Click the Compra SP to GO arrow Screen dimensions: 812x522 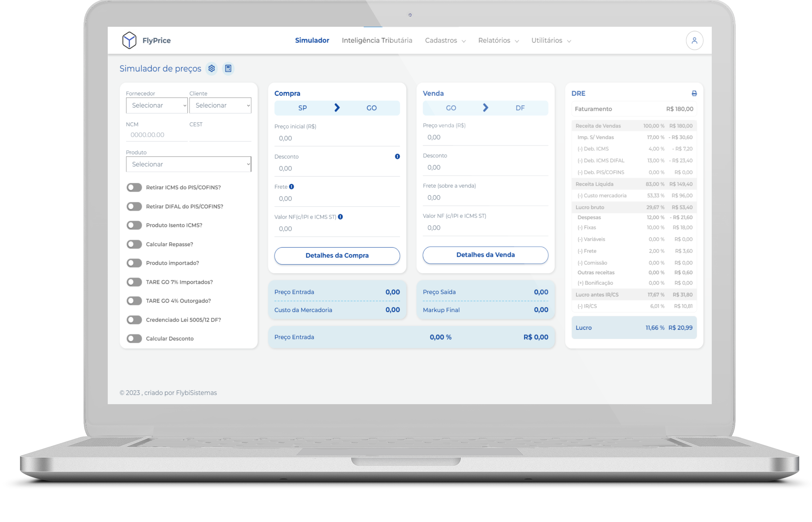pyautogui.click(x=337, y=108)
